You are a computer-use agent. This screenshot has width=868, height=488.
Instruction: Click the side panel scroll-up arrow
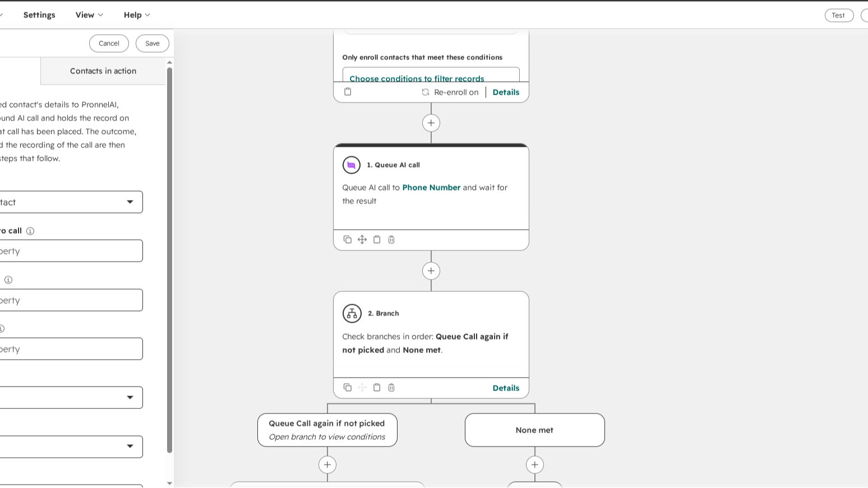click(169, 62)
